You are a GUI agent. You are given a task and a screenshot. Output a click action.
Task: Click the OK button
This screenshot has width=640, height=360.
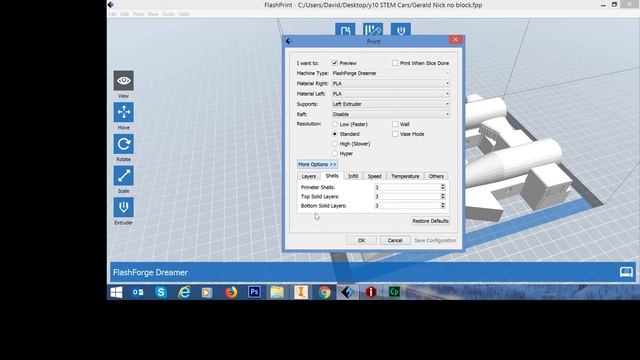pos(361,240)
